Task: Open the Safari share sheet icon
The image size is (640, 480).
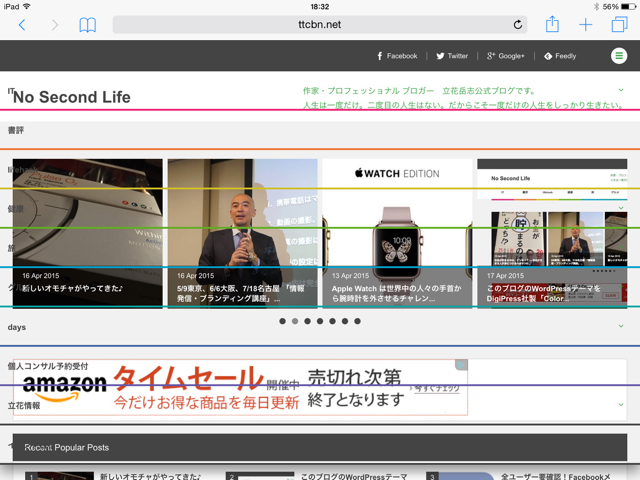Action: 552,25
